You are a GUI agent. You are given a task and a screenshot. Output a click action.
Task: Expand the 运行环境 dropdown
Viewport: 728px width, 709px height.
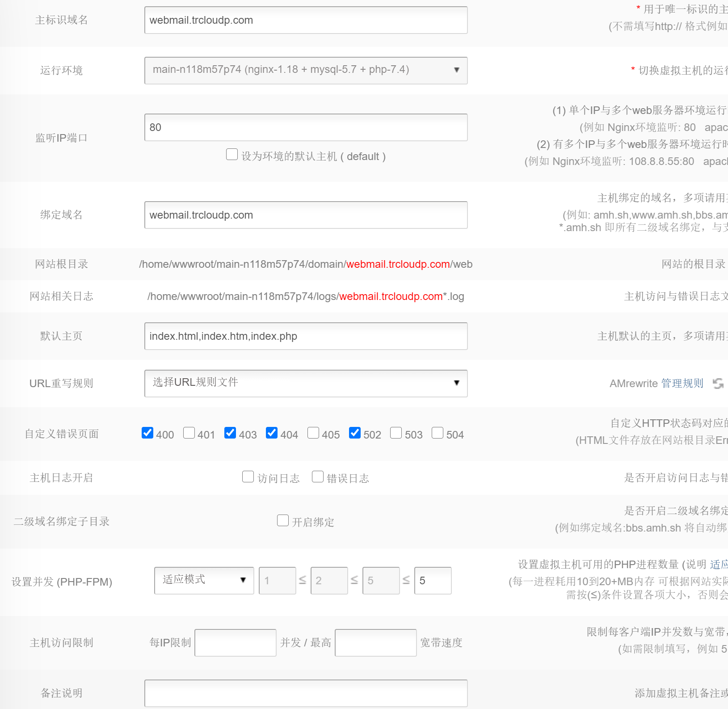(306, 70)
